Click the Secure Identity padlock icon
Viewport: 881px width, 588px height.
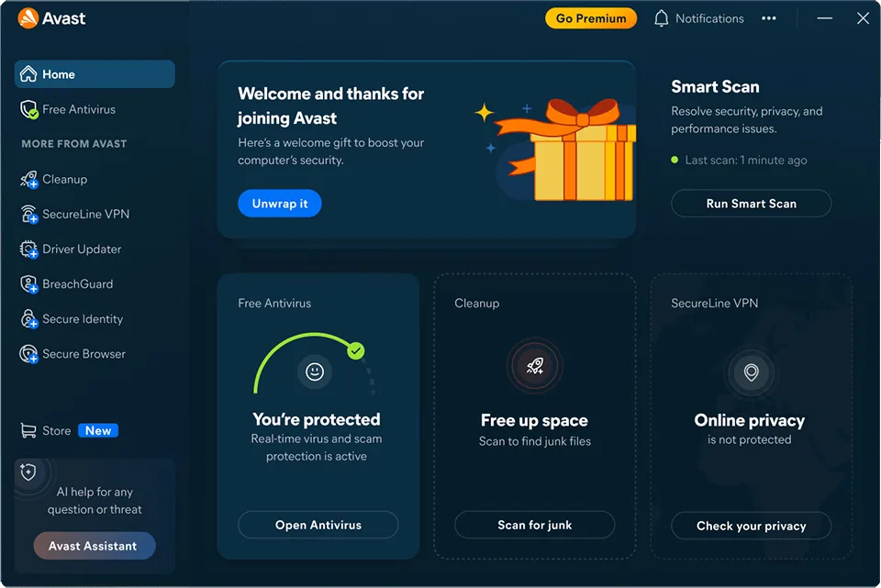click(x=28, y=319)
